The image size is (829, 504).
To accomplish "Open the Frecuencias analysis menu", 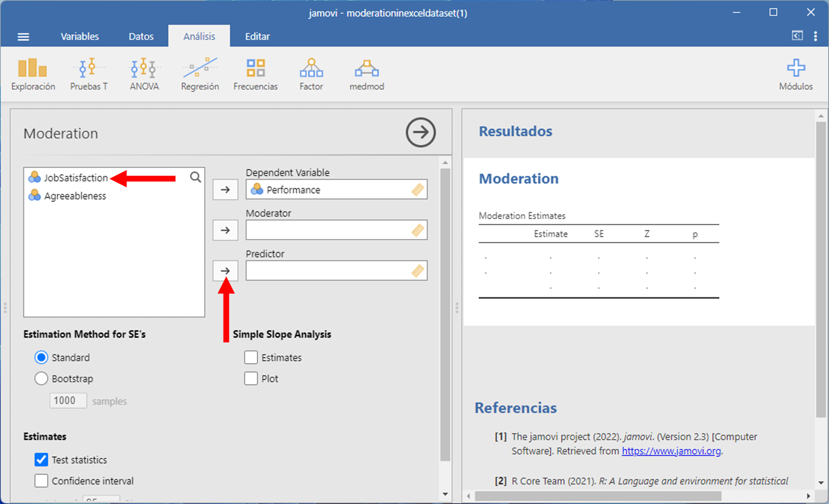I will point(255,74).
